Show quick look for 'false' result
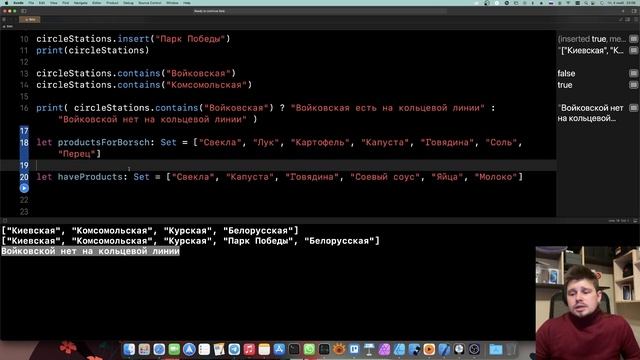640x360 pixels. [633, 73]
